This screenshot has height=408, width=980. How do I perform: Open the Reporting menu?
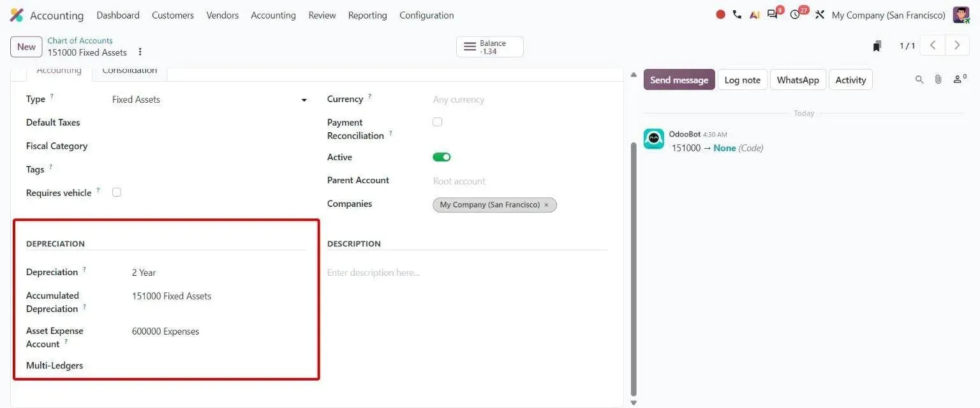[367, 15]
